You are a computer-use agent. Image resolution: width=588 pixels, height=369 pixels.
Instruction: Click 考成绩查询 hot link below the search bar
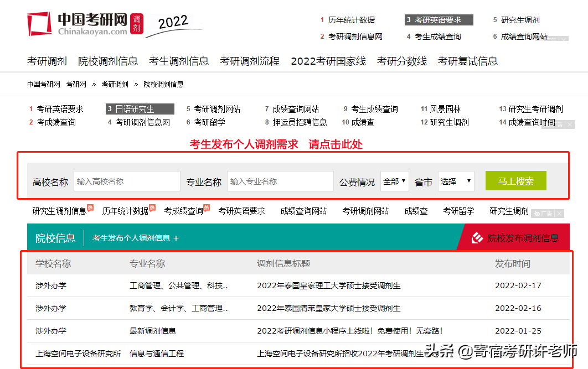click(184, 211)
